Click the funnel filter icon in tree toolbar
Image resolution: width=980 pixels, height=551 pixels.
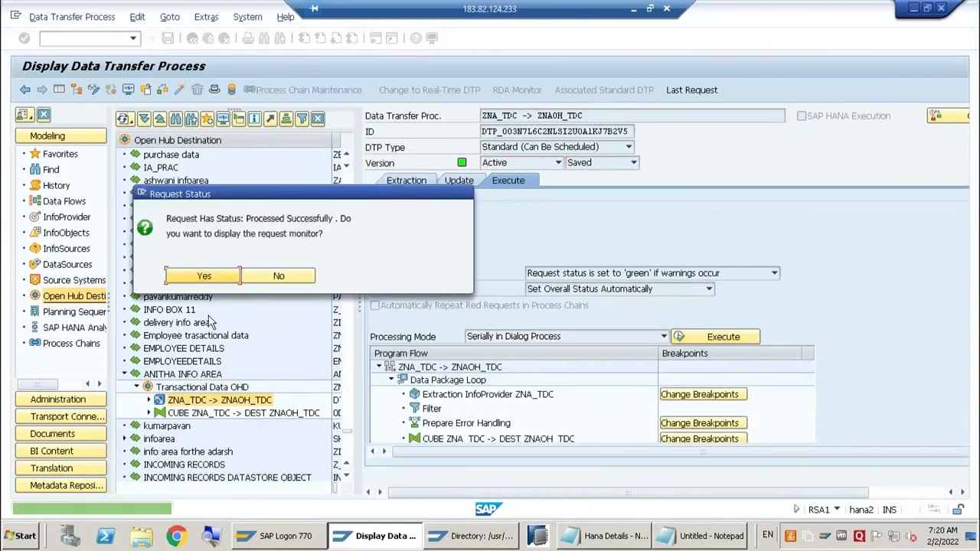point(302,119)
